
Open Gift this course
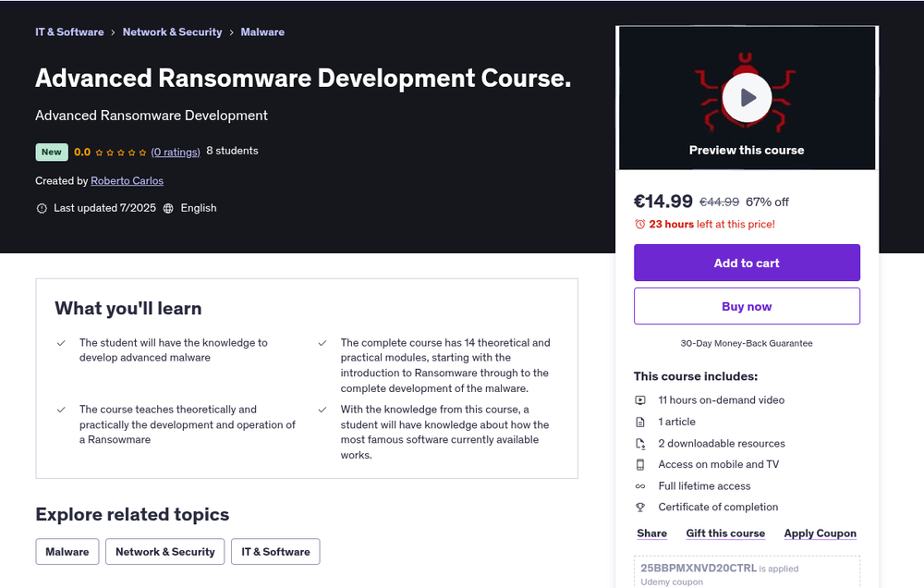(x=725, y=533)
